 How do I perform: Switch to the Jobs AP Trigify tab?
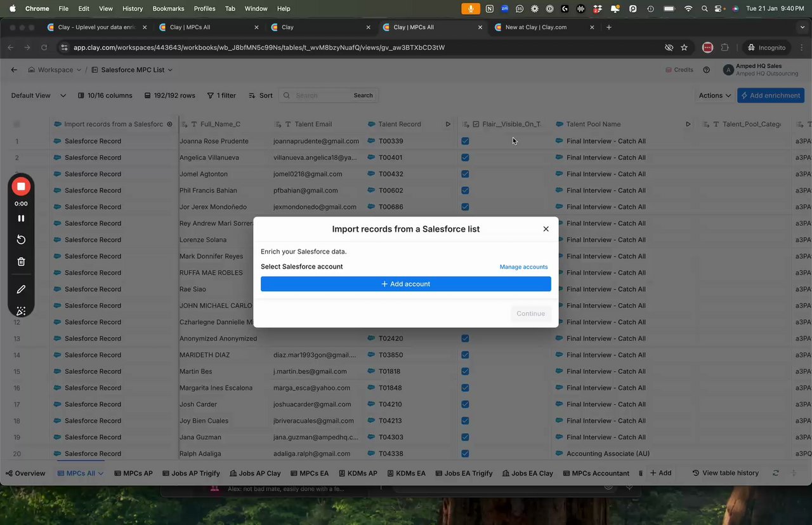click(x=191, y=473)
